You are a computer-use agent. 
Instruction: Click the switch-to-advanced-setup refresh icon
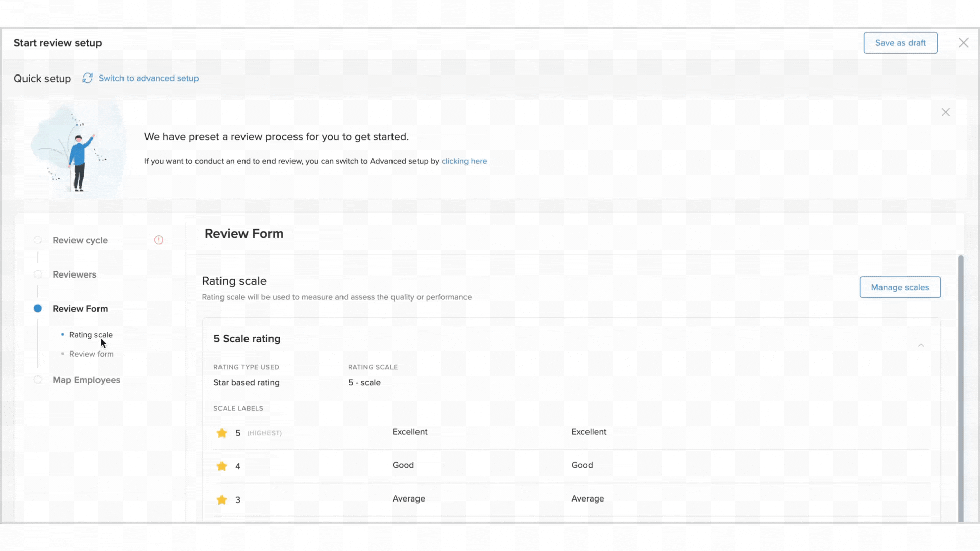[87, 78]
